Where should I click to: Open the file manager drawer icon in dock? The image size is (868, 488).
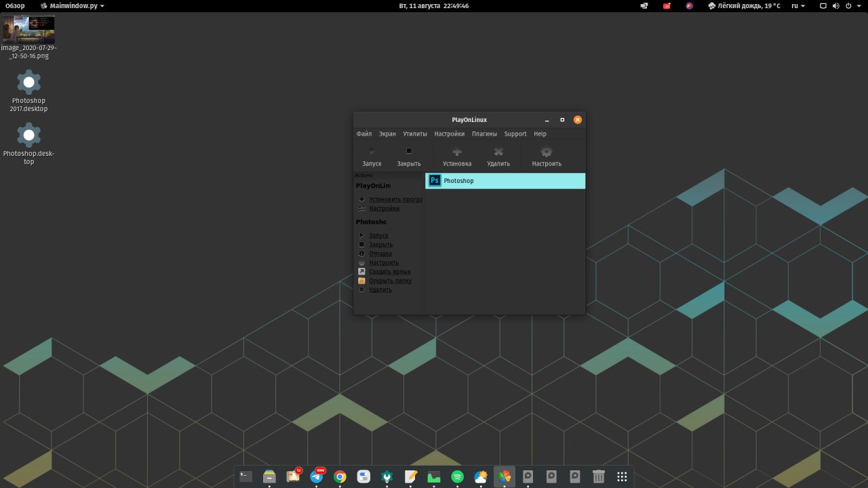point(269,476)
